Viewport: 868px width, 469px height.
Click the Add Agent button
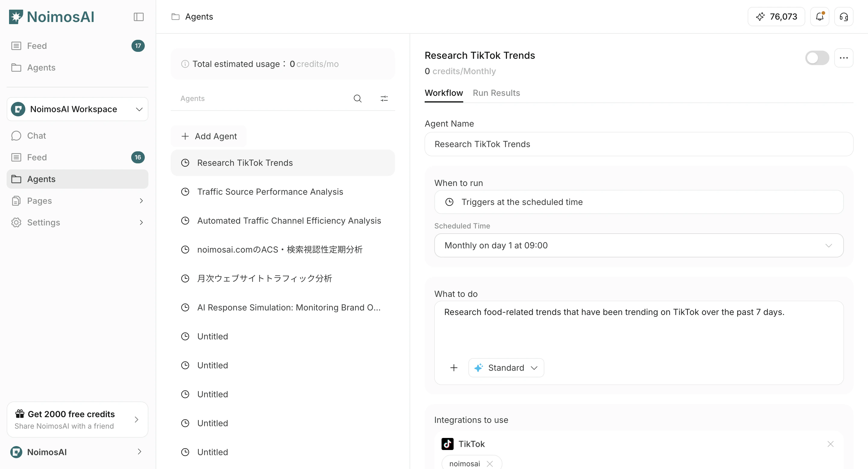[209, 136]
